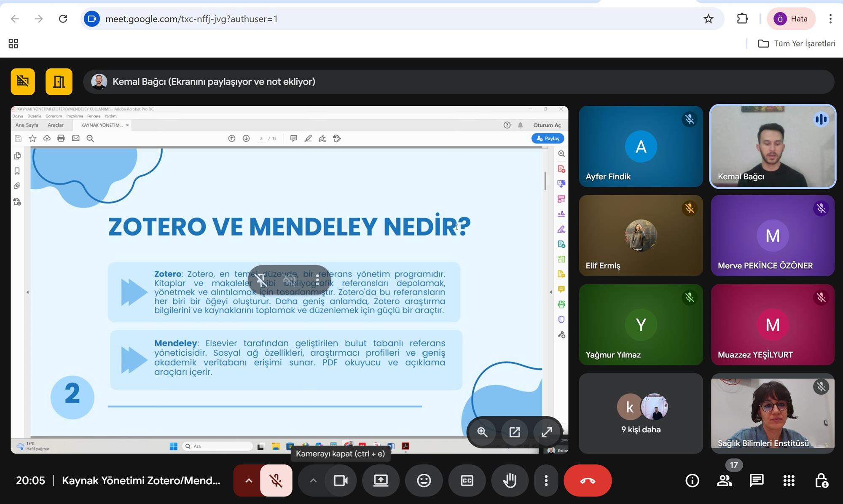The image size is (843, 504).
Task: Open host controls lock icon
Action: click(x=822, y=480)
